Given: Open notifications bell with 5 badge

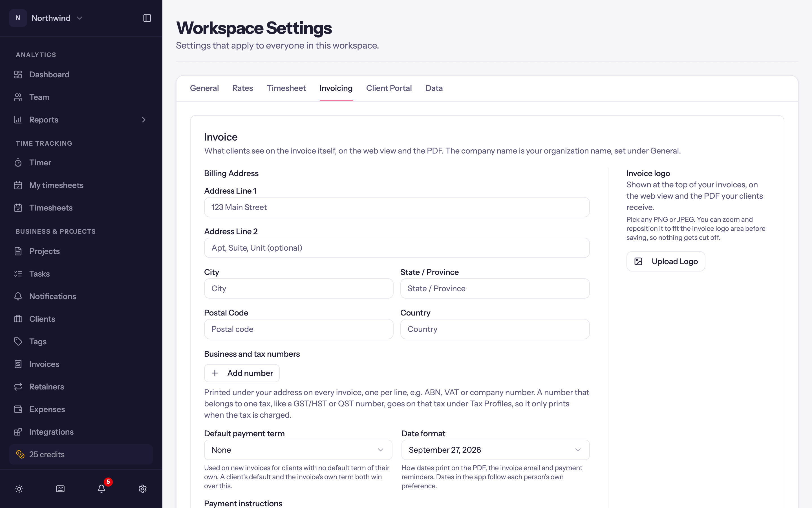Looking at the screenshot, I should 102,489.
